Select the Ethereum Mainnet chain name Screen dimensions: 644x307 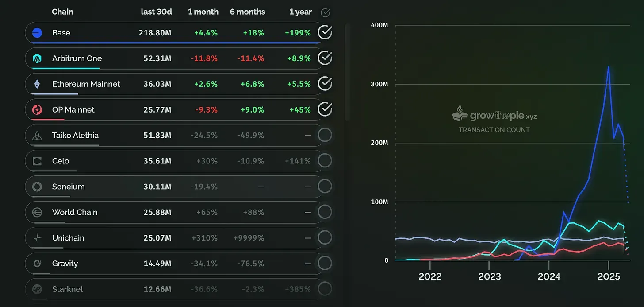coord(86,84)
